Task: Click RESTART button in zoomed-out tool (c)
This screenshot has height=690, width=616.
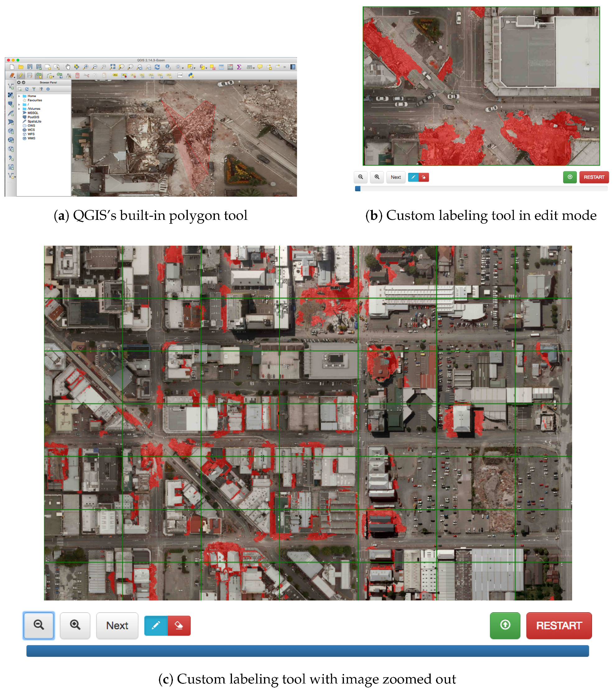Action: [x=559, y=625]
